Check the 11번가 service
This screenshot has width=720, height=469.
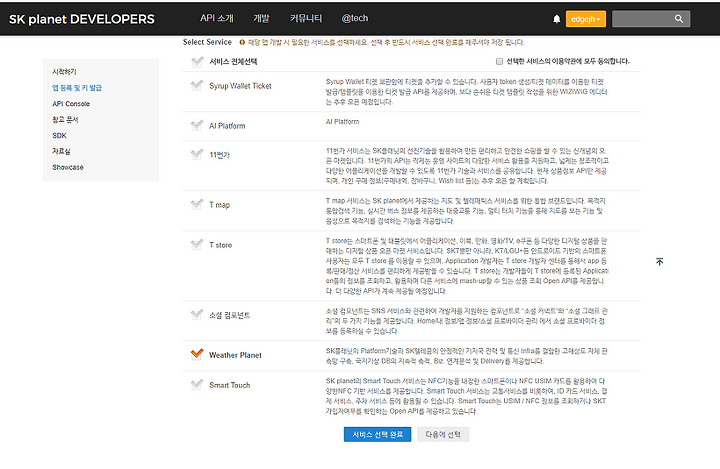(197, 154)
